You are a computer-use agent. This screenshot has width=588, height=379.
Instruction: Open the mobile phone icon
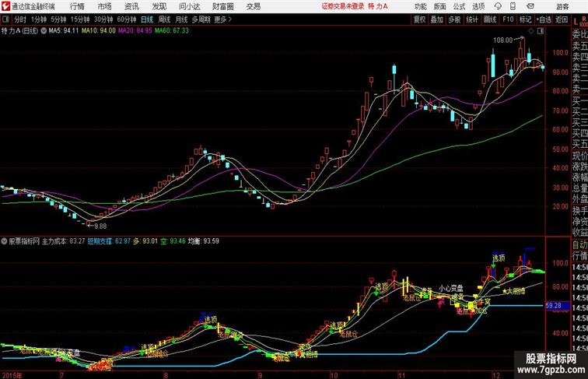pos(513,6)
